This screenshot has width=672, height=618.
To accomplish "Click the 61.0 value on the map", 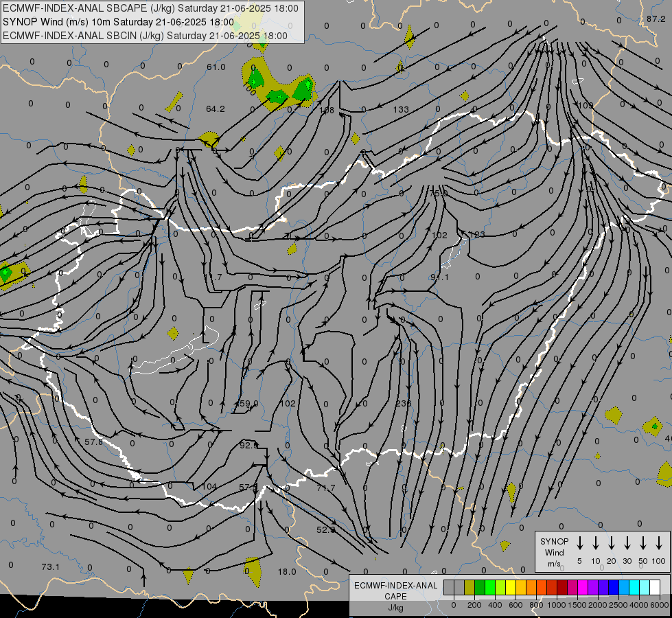I will 216,67.
